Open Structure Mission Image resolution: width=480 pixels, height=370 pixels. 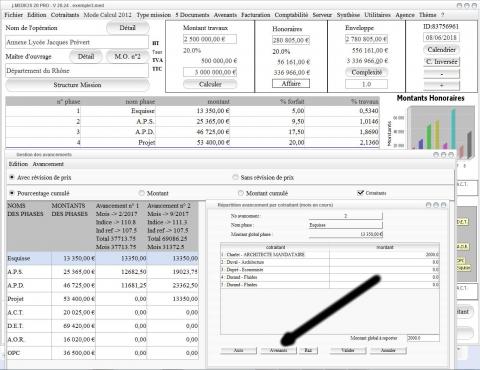click(77, 85)
